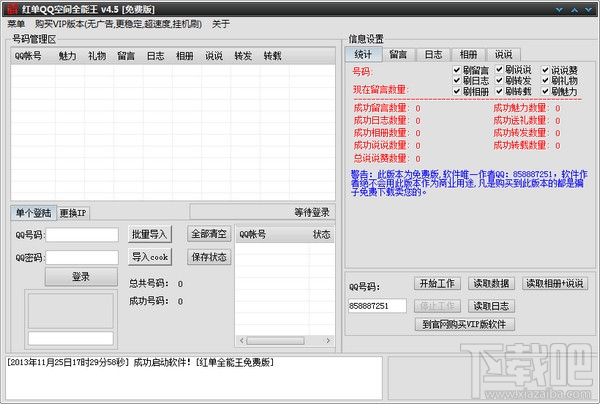
Task: Click the captcha input box below the image
Action: [x=71, y=338]
